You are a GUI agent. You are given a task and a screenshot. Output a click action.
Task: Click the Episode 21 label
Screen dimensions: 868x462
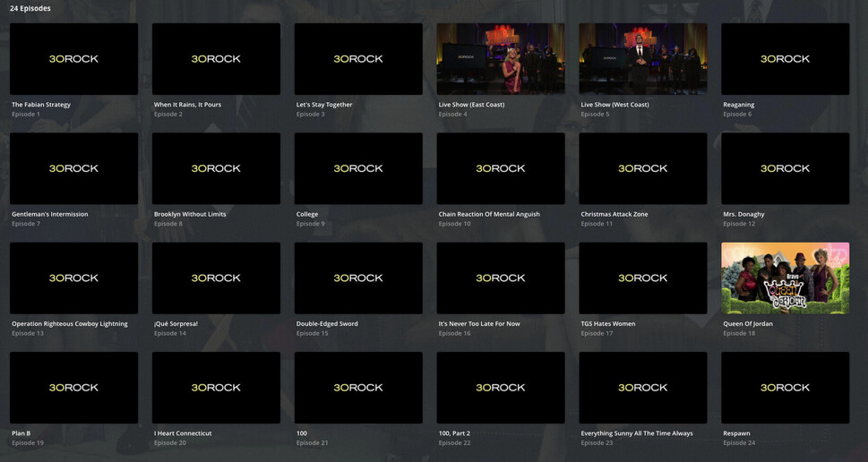(313, 442)
